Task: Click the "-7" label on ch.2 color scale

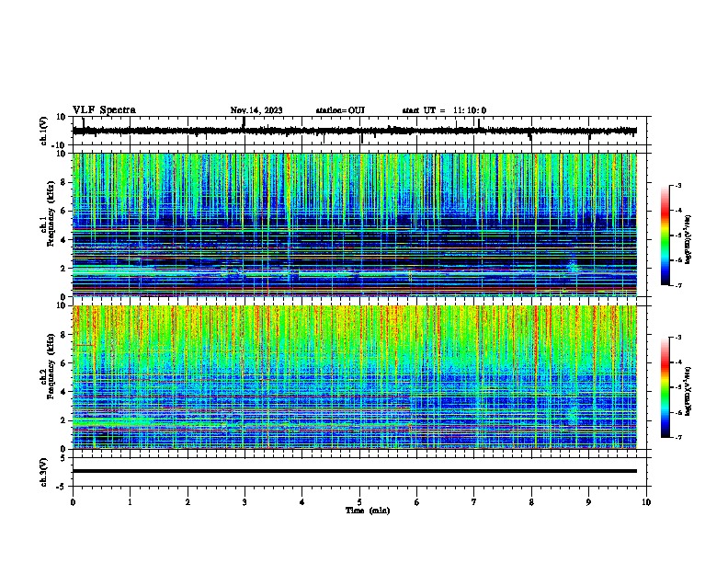Action: click(678, 438)
